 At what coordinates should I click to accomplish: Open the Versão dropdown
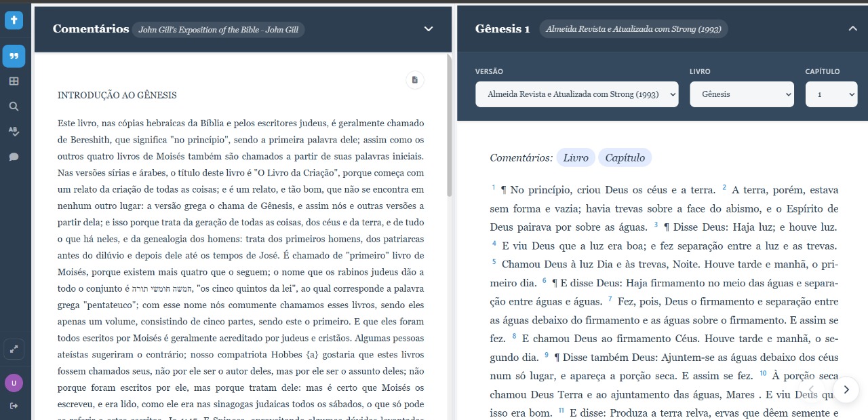576,94
